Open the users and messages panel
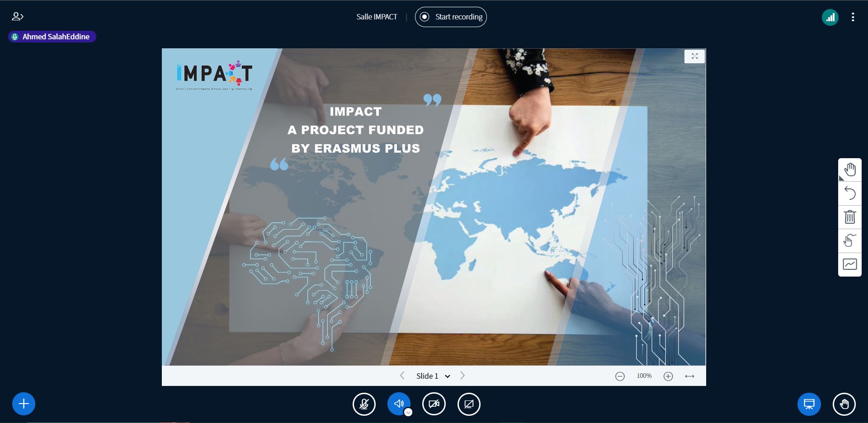 [x=17, y=17]
